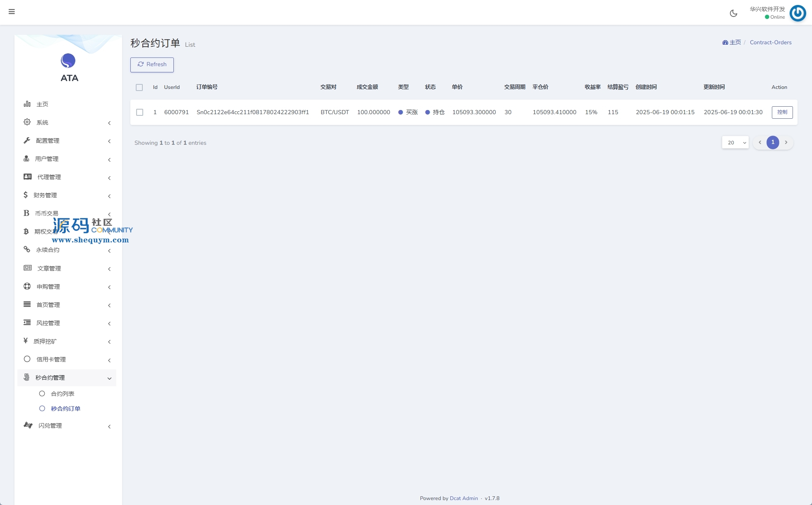The height and width of the screenshot is (505, 812).
Task: Click the 控制 action button
Action: point(782,112)
